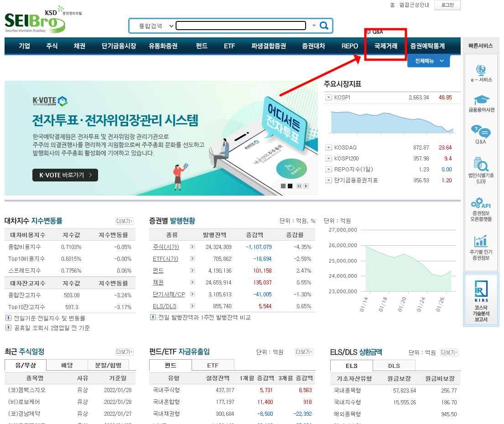Select the second banner slide indicator
Image resolution: width=504 pixels, height=424 pixels.
click(x=290, y=186)
